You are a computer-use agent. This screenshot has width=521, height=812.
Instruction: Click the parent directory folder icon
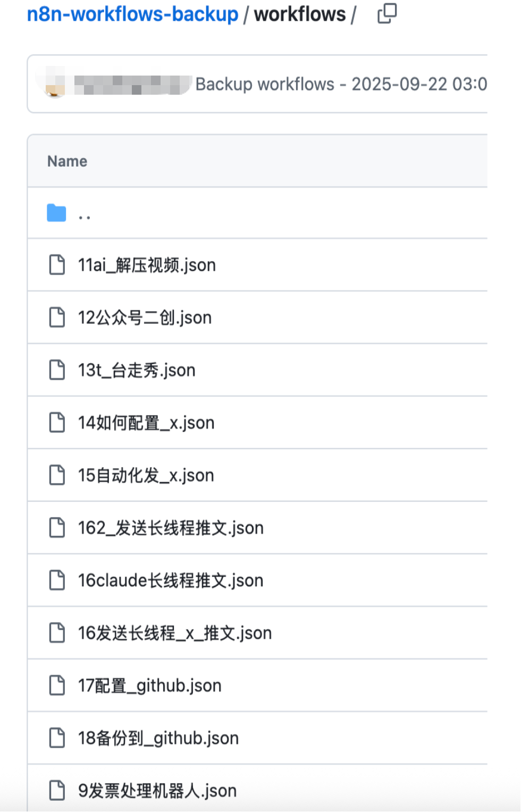[x=56, y=213]
